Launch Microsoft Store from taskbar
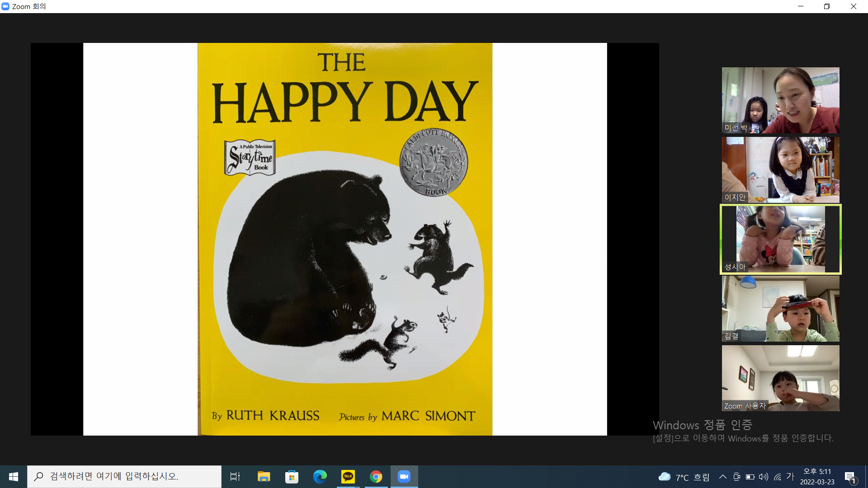 [292, 477]
